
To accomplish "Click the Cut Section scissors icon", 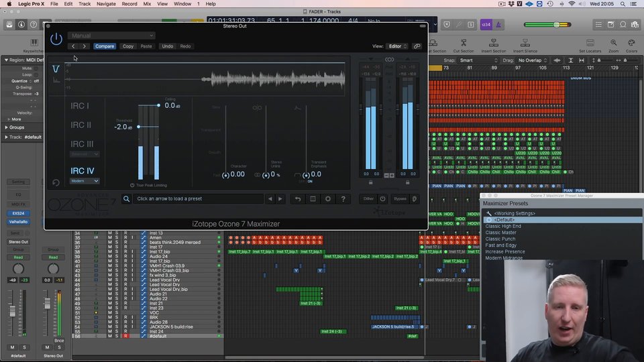I will click(464, 45).
